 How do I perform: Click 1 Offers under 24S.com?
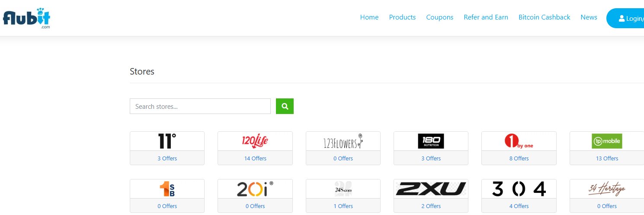[x=343, y=206]
